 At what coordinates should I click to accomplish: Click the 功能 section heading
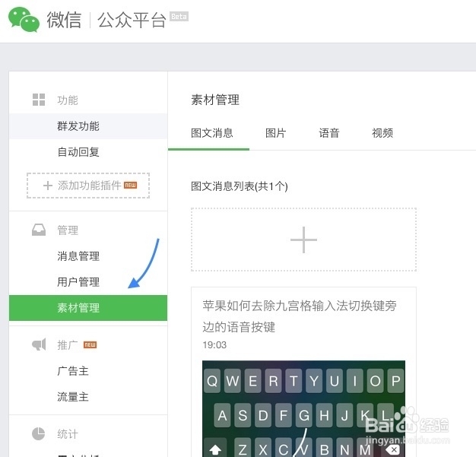pos(68,100)
